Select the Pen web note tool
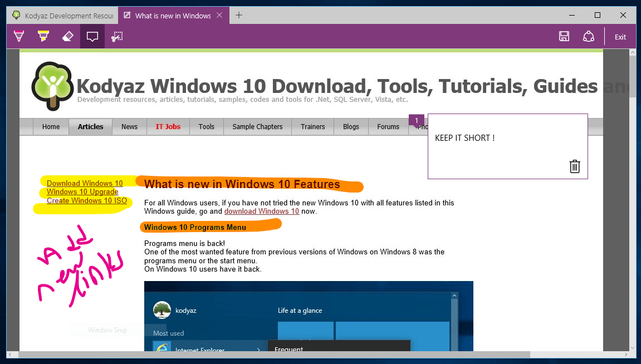 pyautogui.click(x=19, y=36)
